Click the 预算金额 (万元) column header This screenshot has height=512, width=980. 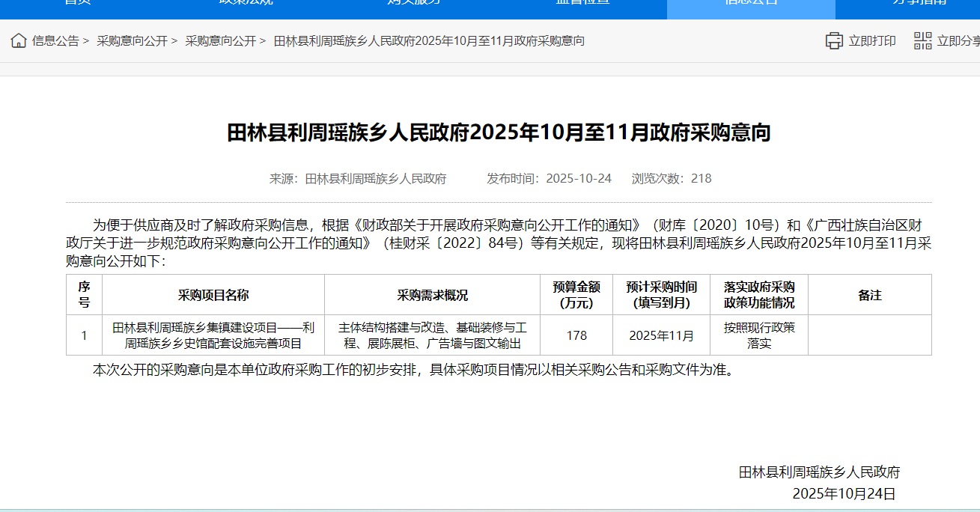pyautogui.click(x=576, y=295)
